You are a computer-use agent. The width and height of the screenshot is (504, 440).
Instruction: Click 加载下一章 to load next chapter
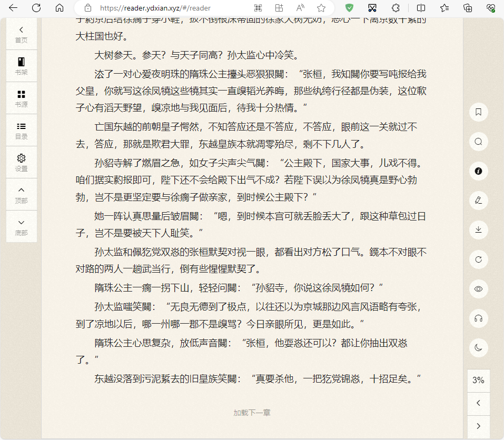(252, 413)
